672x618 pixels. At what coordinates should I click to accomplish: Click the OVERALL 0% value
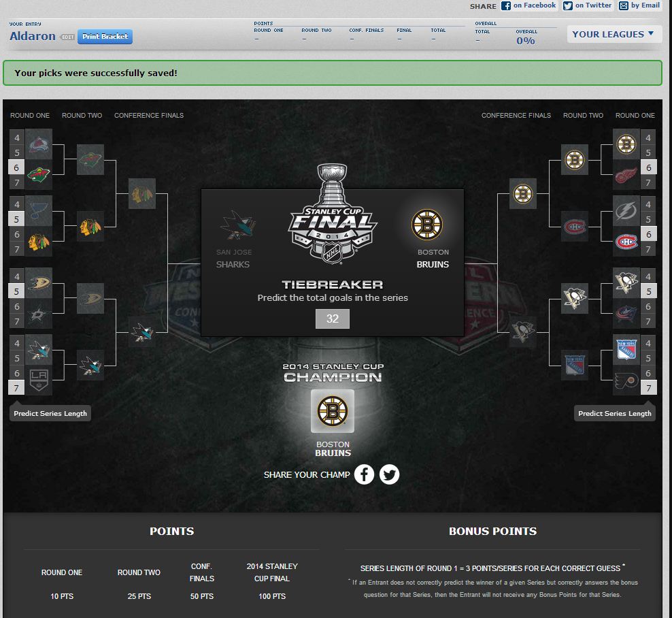[x=526, y=41]
